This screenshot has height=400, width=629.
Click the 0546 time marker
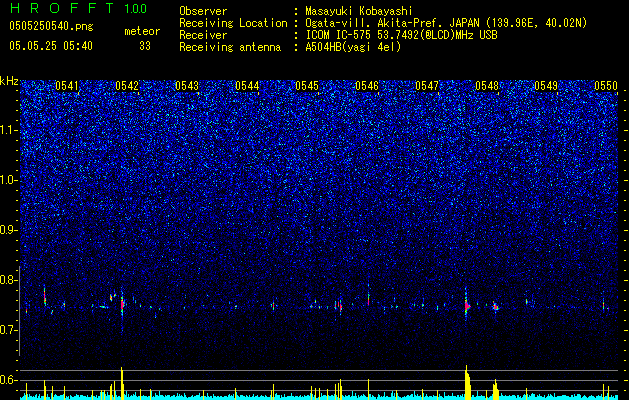(367, 86)
